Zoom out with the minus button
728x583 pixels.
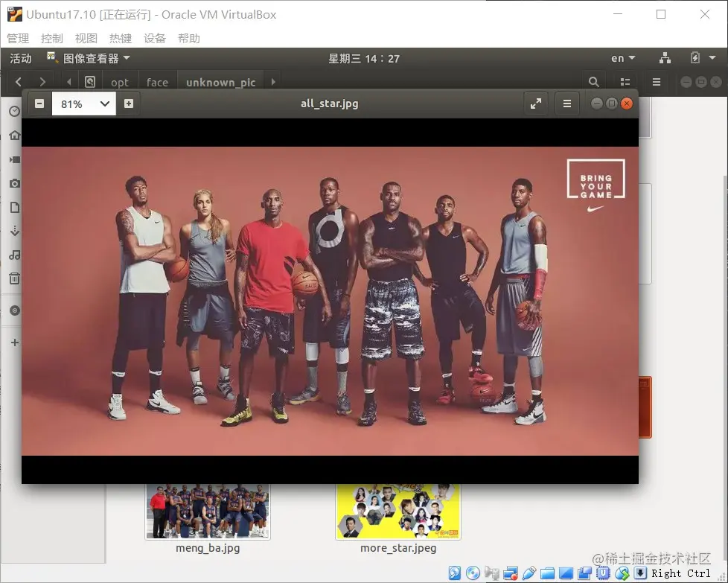pos(39,103)
